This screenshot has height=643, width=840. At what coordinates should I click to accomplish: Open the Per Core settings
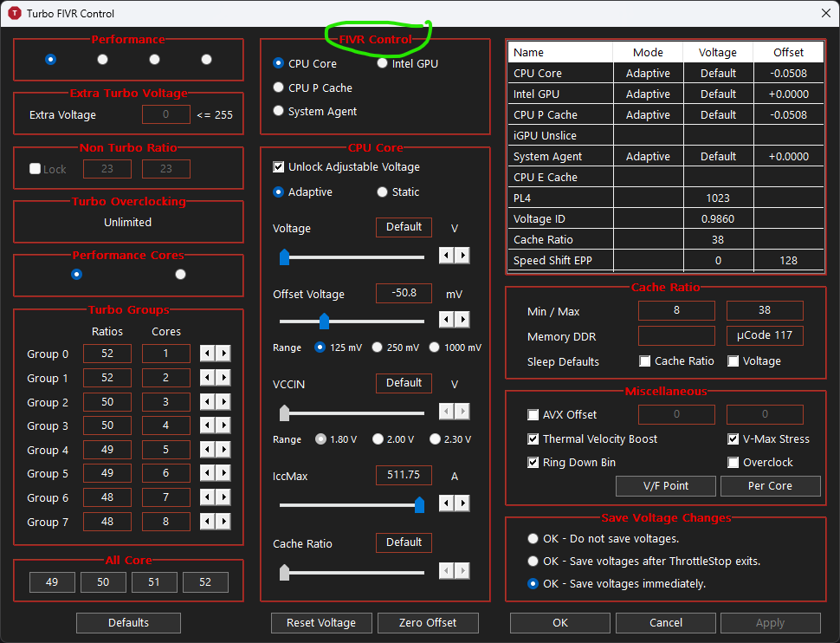pos(771,486)
